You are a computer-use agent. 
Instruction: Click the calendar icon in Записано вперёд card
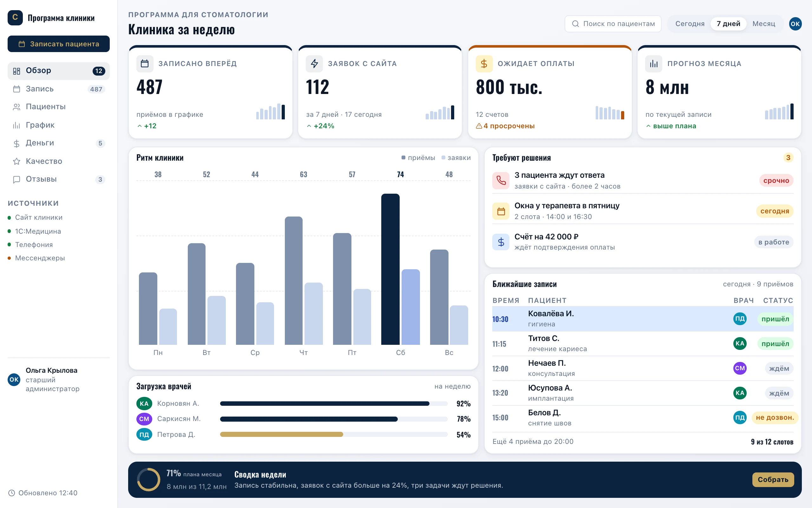point(145,63)
